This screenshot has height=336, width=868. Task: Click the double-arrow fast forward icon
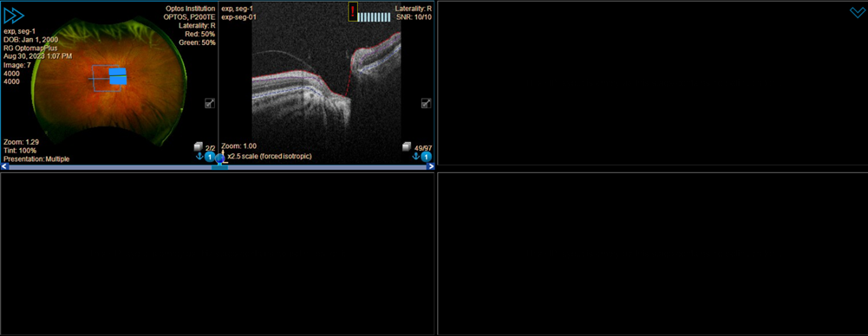click(x=14, y=16)
